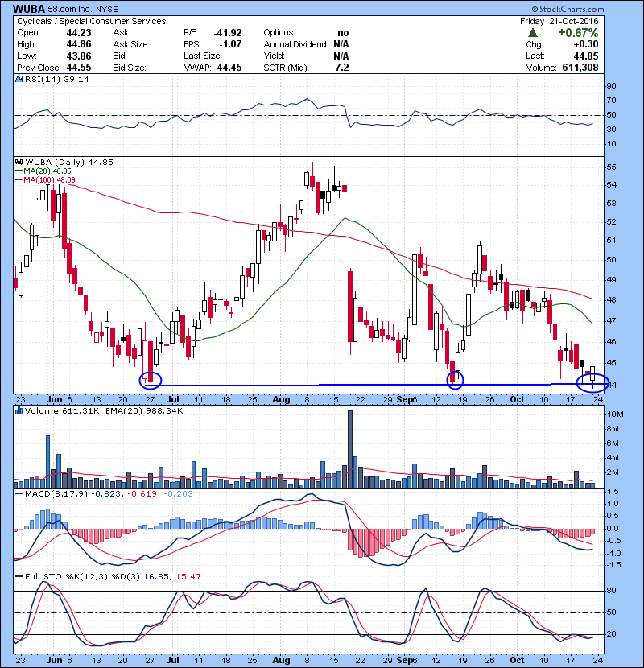644x668 pixels.
Task: Click the MACD value -0.823
Action: pyautogui.click(x=106, y=494)
